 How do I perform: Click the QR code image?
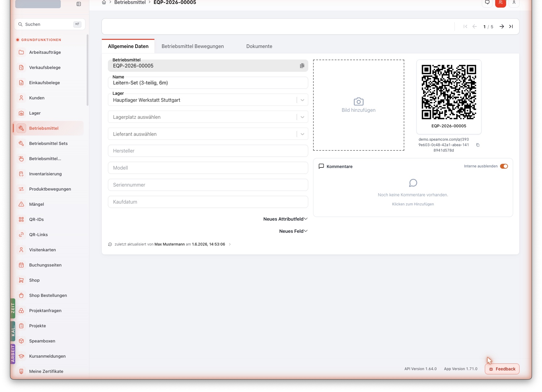tap(449, 92)
